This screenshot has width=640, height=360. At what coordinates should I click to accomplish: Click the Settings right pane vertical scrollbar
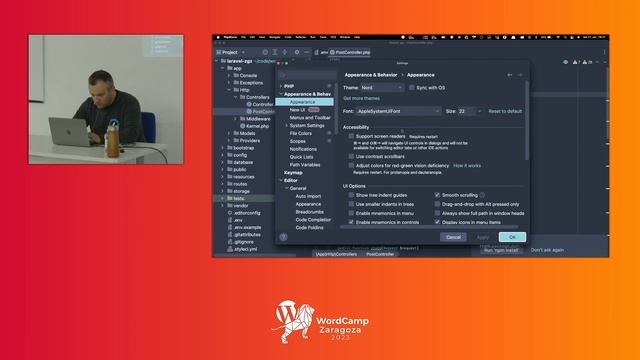(x=527, y=120)
